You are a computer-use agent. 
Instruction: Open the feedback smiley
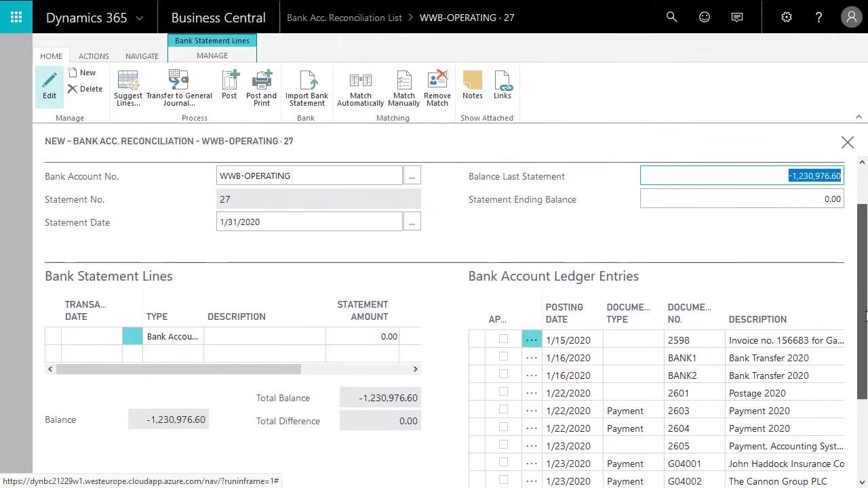(705, 17)
